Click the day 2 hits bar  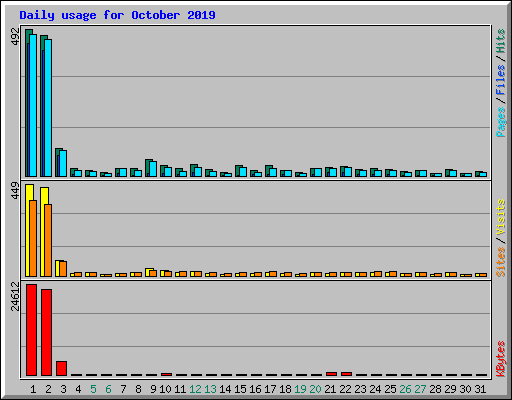pos(44,106)
